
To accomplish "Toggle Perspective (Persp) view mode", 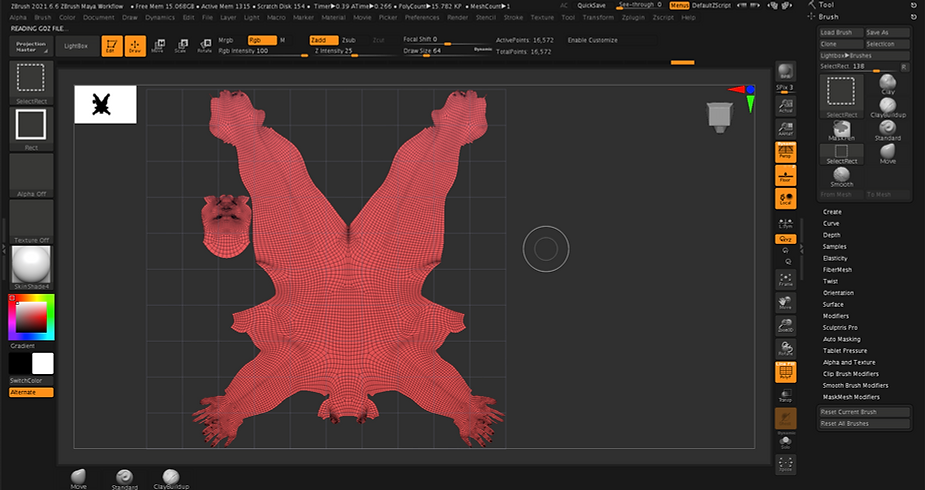I will pyautogui.click(x=785, y=152).
